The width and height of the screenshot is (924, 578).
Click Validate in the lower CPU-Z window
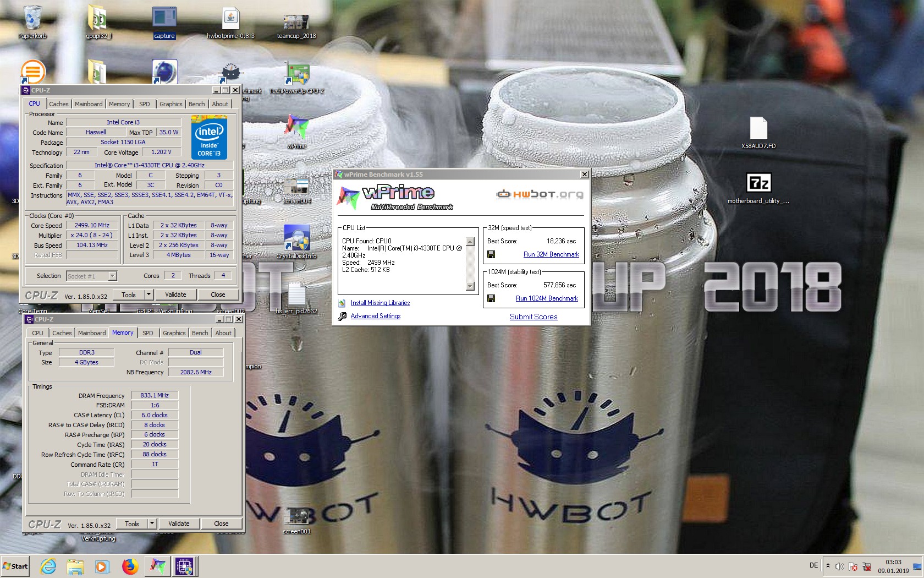[179, 524]
